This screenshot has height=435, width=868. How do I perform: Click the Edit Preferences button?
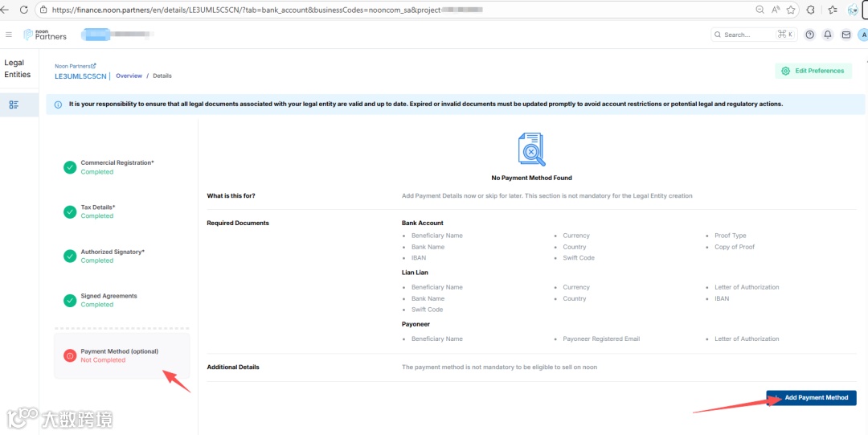(x=813, y=71)
